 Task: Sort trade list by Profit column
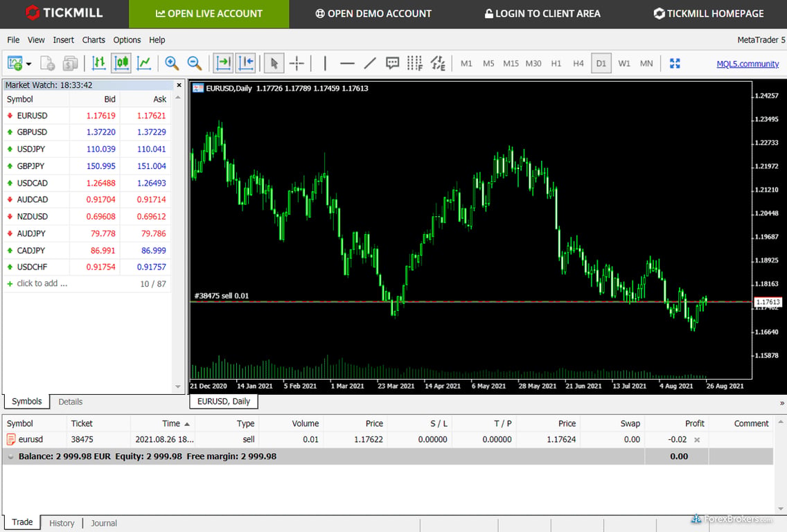[676, 423]
